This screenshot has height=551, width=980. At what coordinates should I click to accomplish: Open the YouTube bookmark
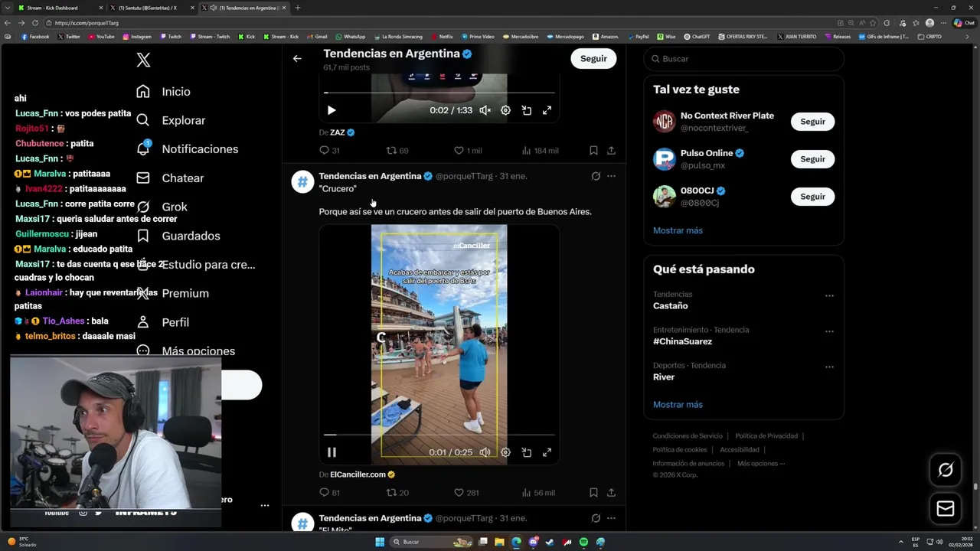(x=101, y=37)
